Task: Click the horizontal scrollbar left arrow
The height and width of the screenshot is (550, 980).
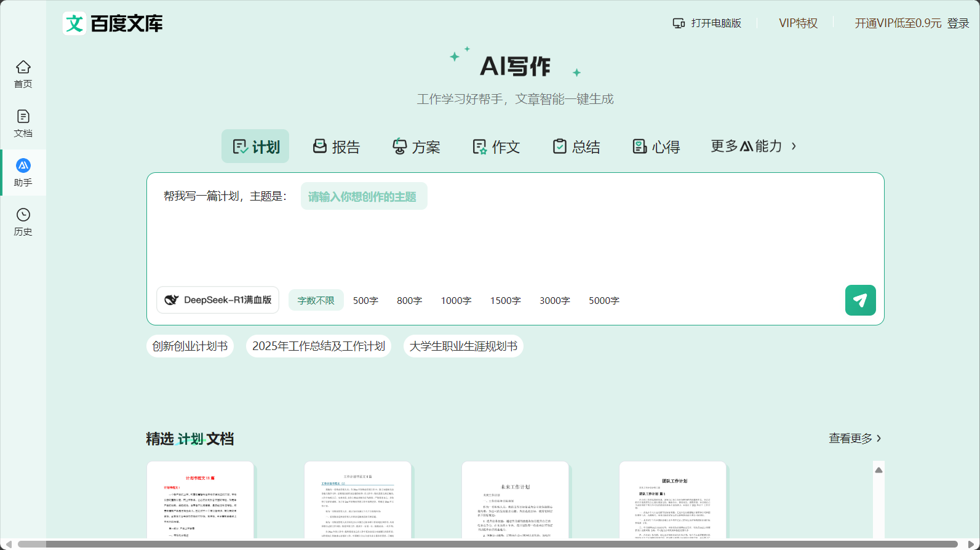Action: [8, 544]
